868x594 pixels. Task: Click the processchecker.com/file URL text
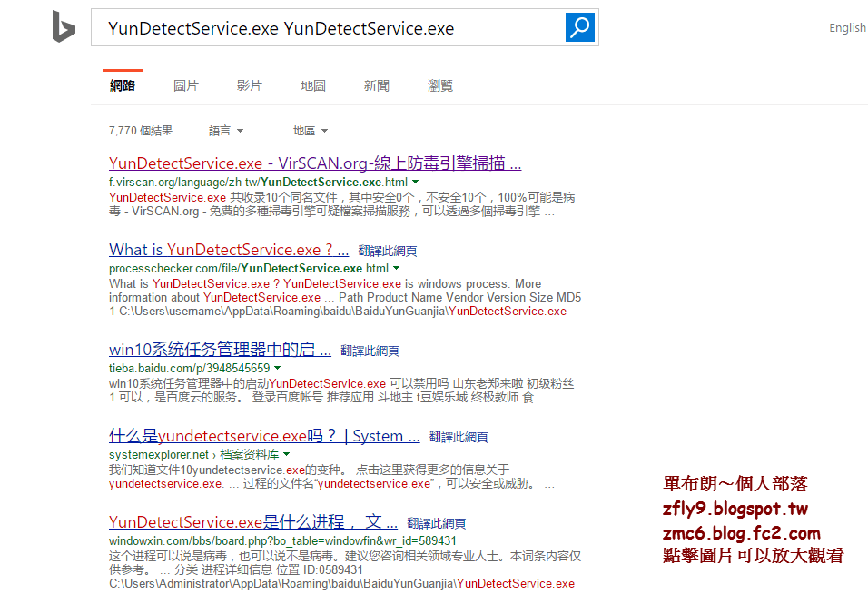(x=249, y=269)
